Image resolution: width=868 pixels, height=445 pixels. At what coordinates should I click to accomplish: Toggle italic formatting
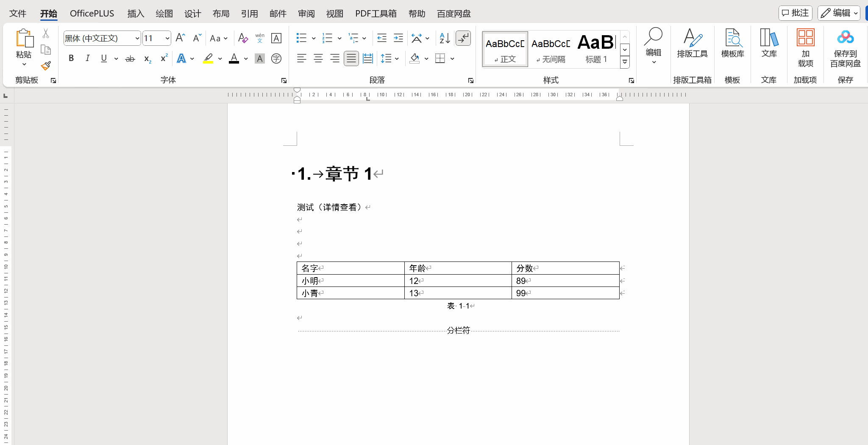[x=87, y=58]
